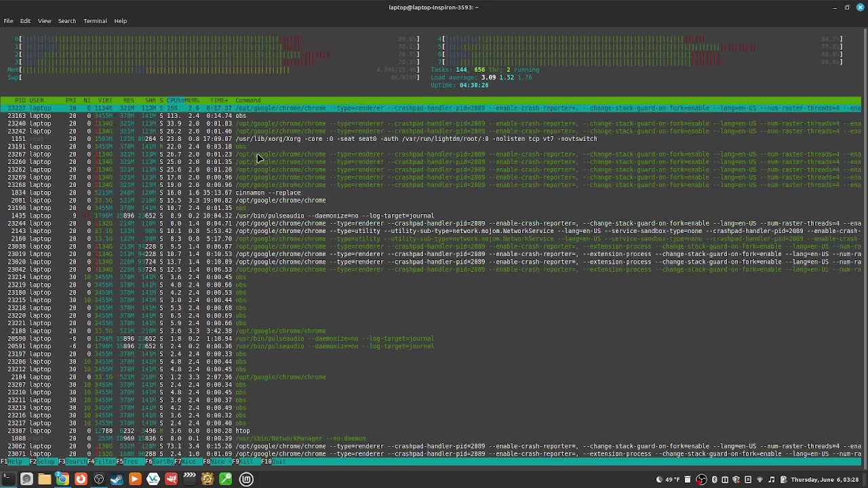Viewport: 868px width, 488px height.
Task: Open the View menu
Action: pyautogui.click(x=44, y=21)
